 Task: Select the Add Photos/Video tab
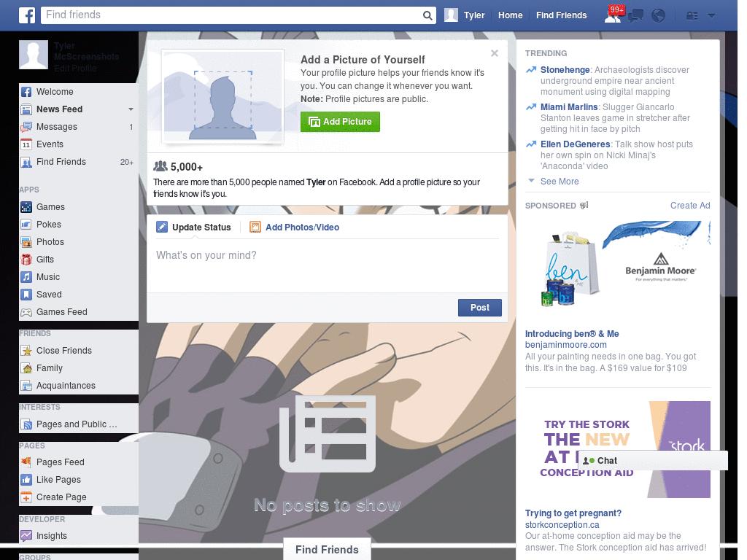(x=295, y=227)
